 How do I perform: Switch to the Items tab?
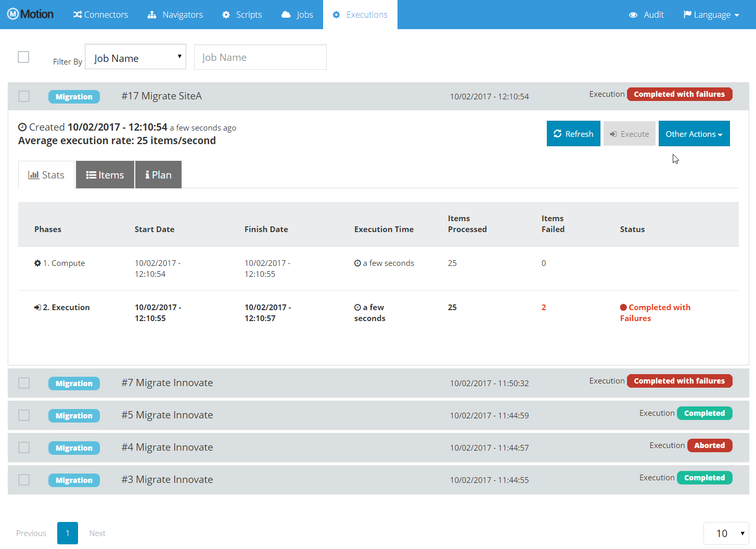pyautogui.click(x=105, y=175)
